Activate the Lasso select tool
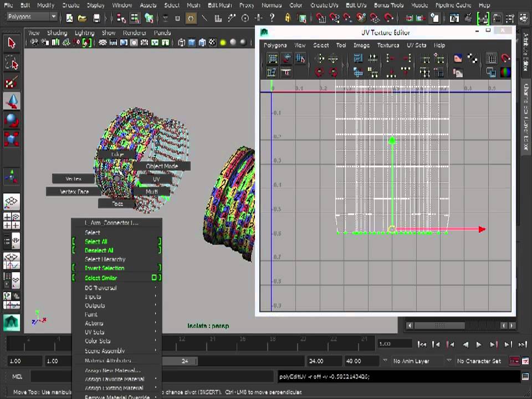532x399 pixels. click(x=11, y=63)
